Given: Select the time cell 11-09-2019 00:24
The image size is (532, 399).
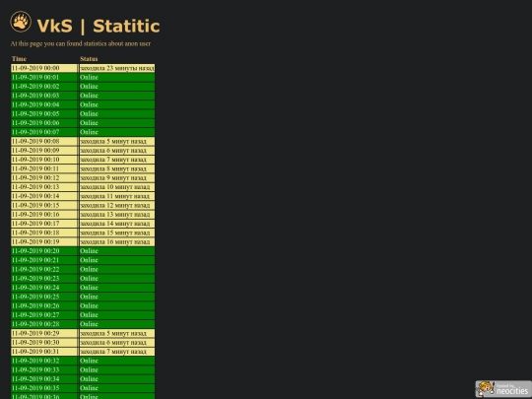Looking at the screenshot, I should pos(44,288).
